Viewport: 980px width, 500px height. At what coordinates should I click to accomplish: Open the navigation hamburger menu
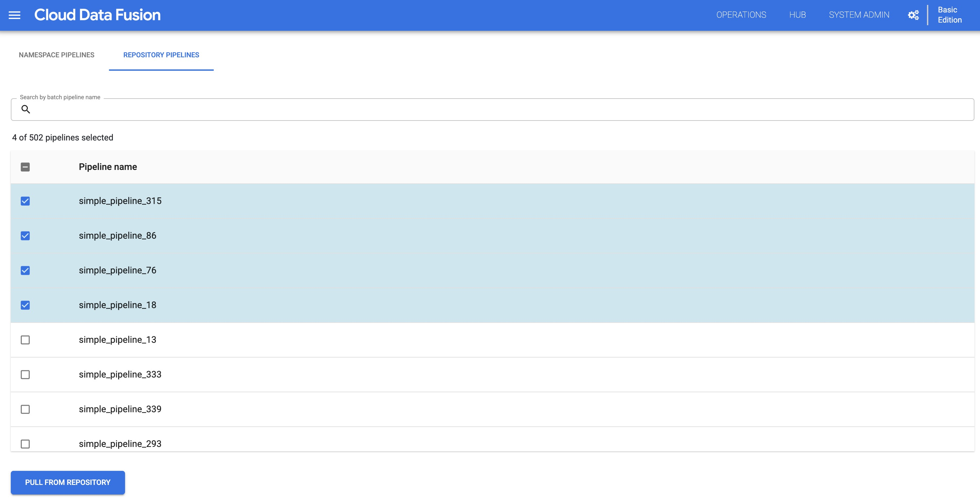coord(14,15)
